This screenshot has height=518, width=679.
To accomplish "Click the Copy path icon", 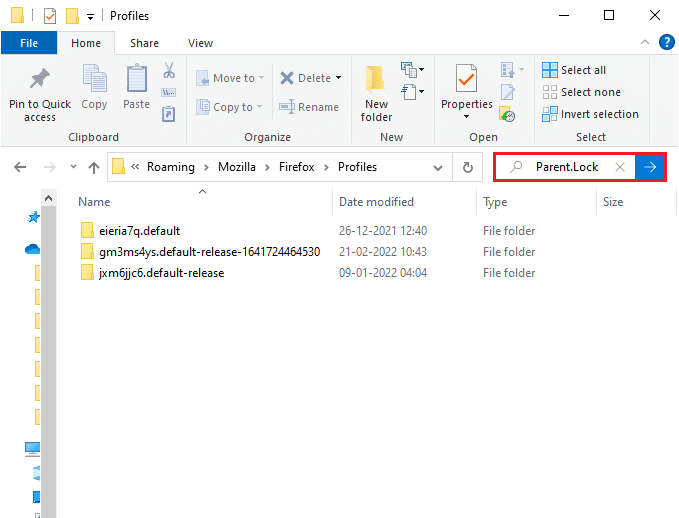I will pos(168,92).
